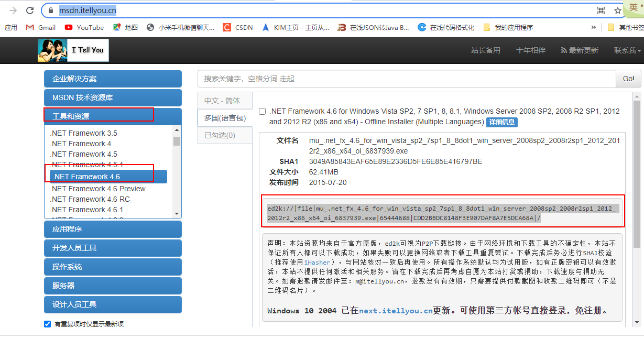Open the CSDN bookmark
The image size is (644, 339).
click(x=238, y=27)
